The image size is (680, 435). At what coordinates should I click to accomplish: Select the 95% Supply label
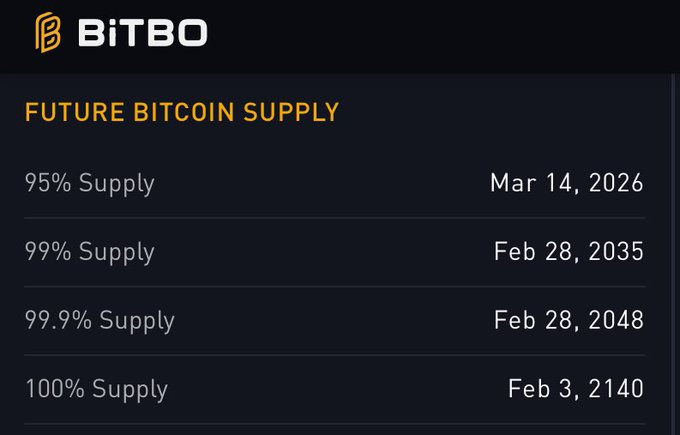pos(90,183)
